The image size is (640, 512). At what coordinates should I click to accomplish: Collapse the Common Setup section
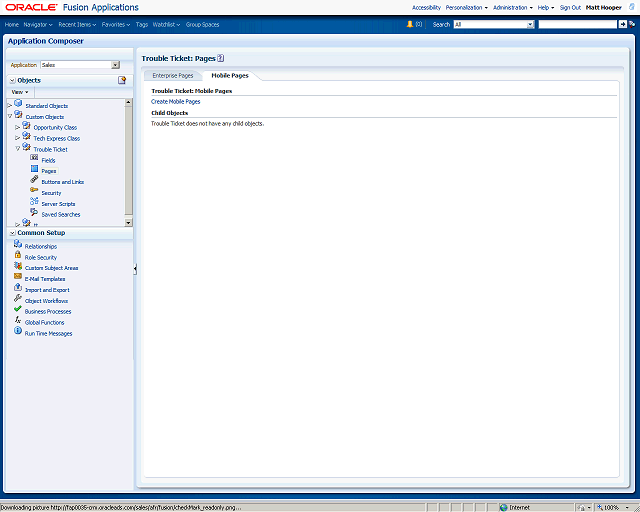[13, 233]
